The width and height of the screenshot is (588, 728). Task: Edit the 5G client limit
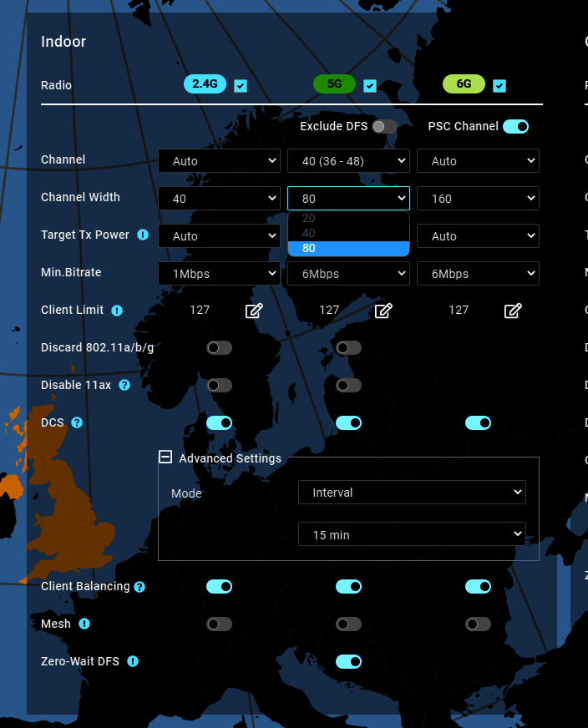coord(383,311)
